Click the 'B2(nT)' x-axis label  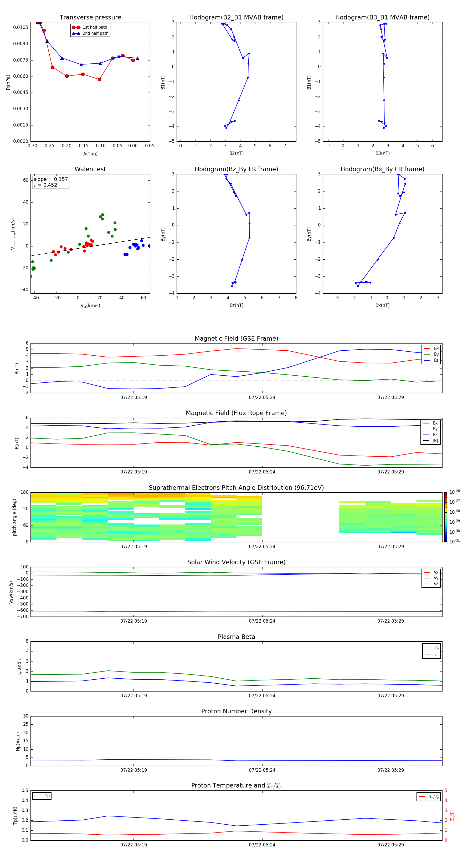click(x=236, y=153)
